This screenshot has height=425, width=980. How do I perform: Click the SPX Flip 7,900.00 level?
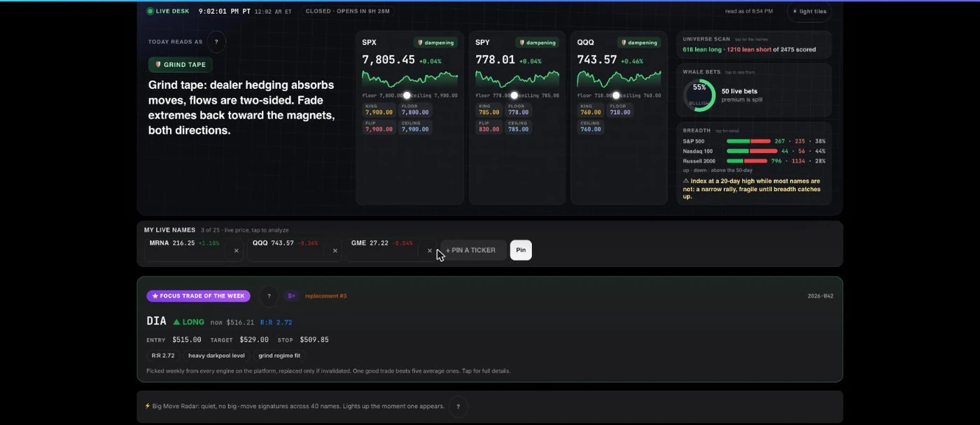[x=379, y=127]
